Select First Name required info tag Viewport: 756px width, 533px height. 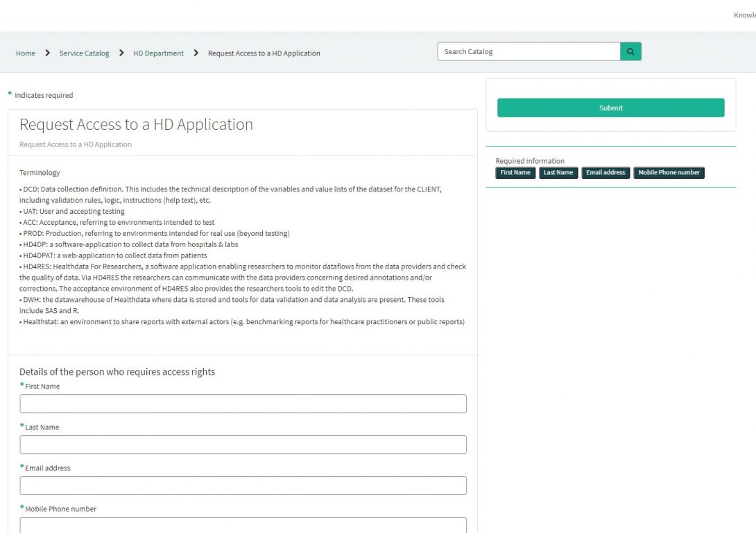click(x=515, y=173)
